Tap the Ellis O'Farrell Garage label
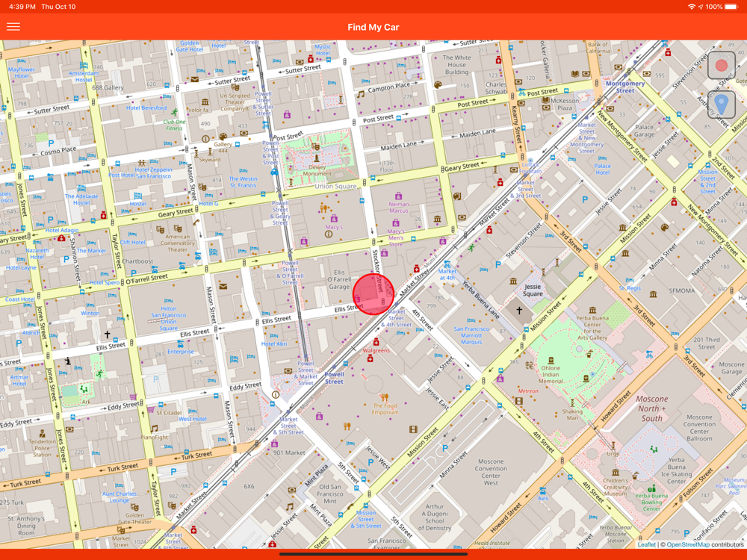747x560 pixels. click(339, 279)
